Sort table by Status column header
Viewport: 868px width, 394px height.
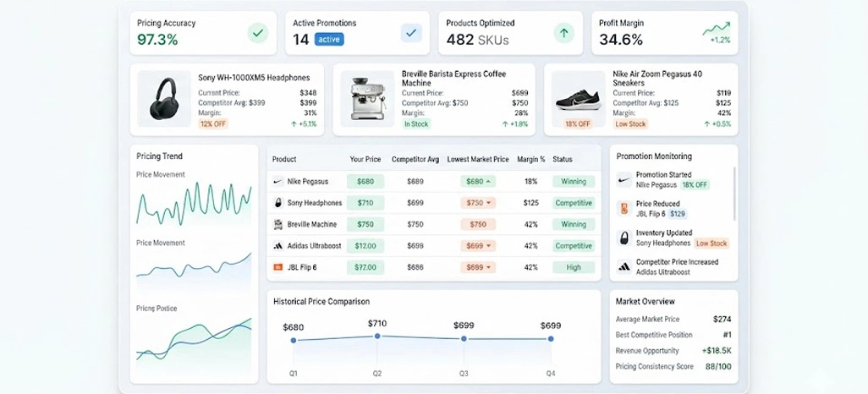tap(563, 159)
